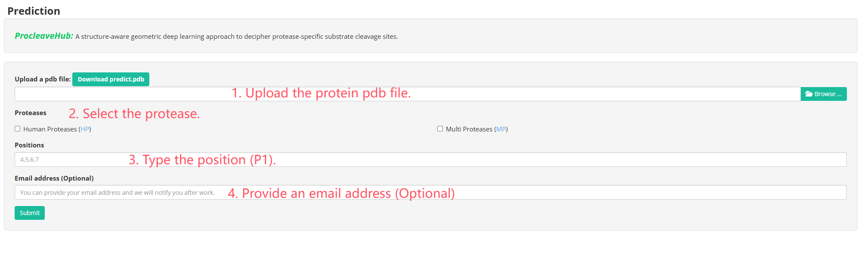Click the red 'Select the protease' hint
This screenshot has width=868, height=253.
coord(134,114)
